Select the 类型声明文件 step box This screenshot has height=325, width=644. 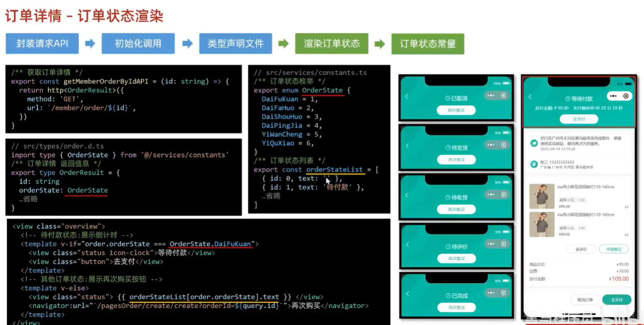pyautogui.click(x=236, y=44)
